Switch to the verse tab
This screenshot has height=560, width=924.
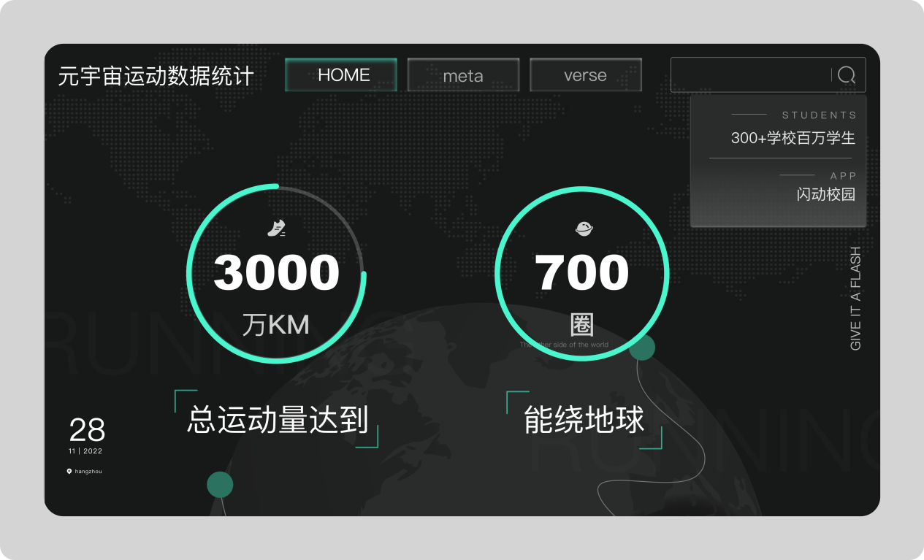click(586, 75)
